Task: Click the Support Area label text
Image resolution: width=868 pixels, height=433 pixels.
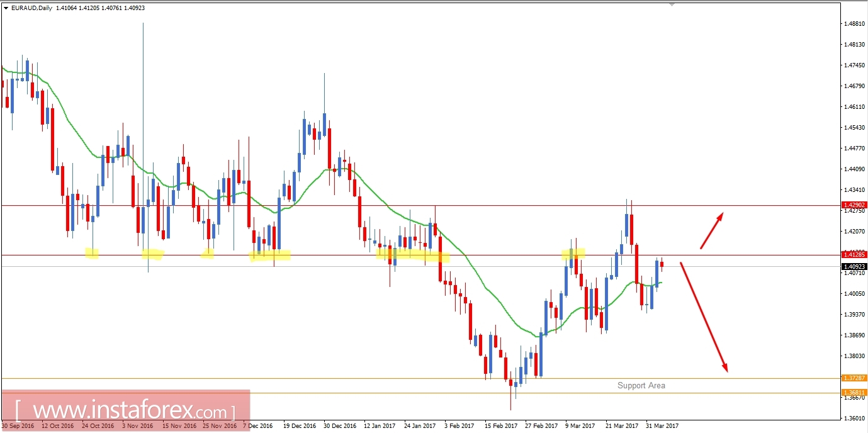Action: click(x=642, y=385)
